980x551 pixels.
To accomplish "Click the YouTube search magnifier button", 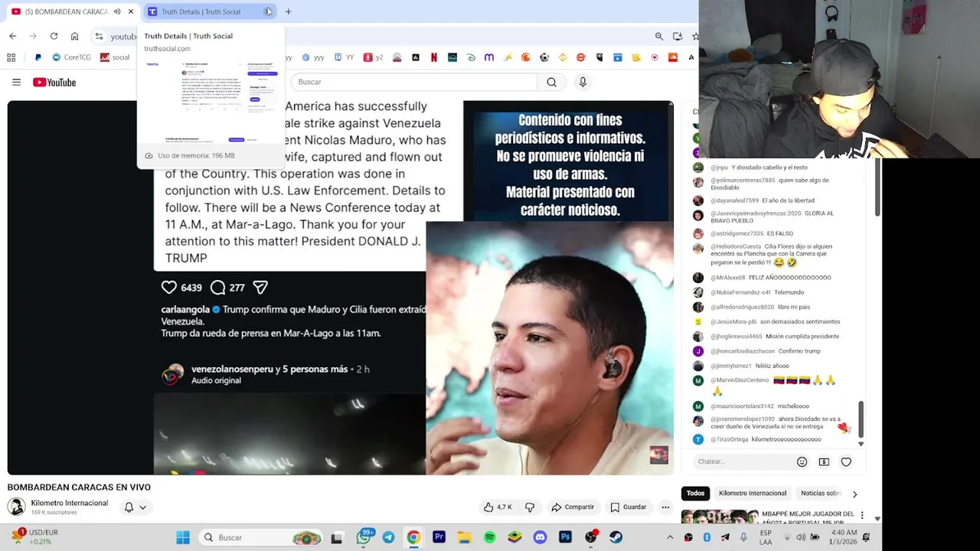I will coord(551,82).
